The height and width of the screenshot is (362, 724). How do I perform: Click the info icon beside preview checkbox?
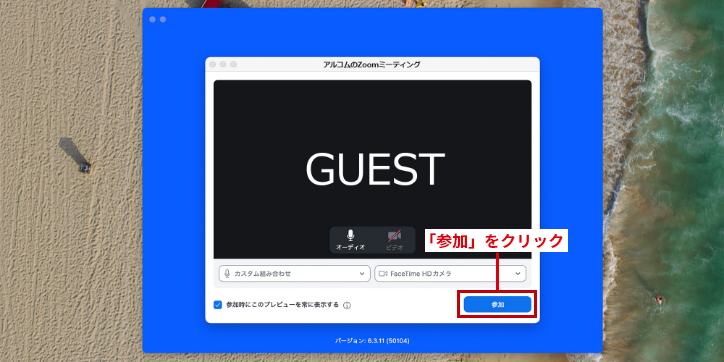point(347,305)
